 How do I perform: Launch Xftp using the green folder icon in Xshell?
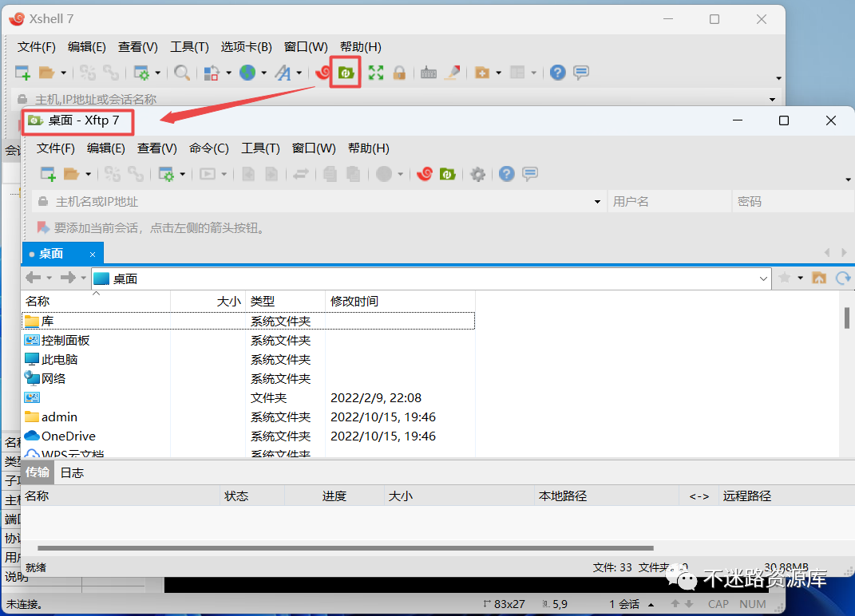point(346,72)
